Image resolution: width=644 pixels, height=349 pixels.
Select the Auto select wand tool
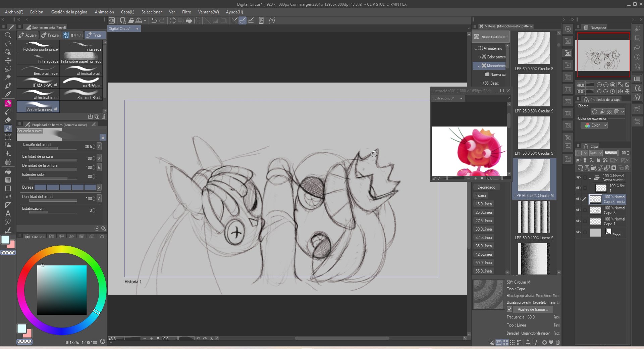pyautogui.click(x=8, y=77)
